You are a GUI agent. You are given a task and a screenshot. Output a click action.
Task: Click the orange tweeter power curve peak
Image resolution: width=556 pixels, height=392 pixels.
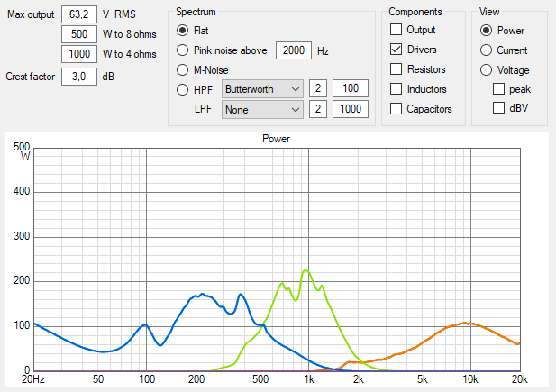click(x=464, y=323)
